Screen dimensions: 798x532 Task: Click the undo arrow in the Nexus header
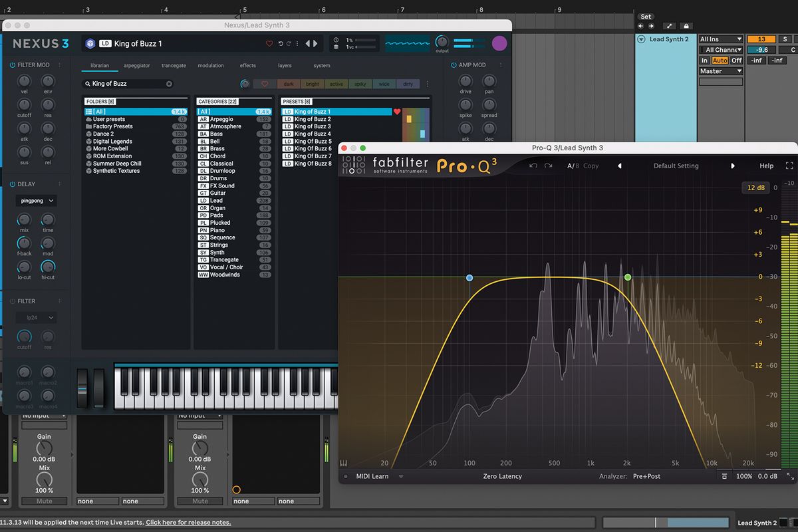(x=280, y=43)
